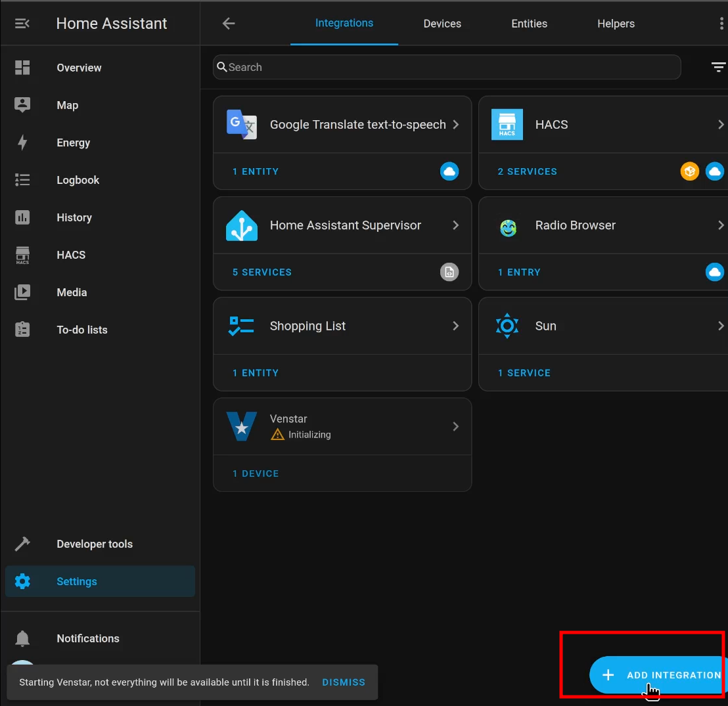This screenshot has height=706, width=728.
Task: Open Notifications via the bell icon
Action: pyautogui.click(x=22, y=638)
